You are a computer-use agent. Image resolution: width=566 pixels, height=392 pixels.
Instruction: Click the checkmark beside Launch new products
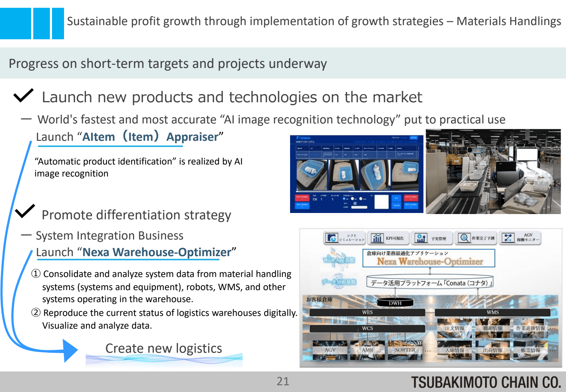pos(23,96)
